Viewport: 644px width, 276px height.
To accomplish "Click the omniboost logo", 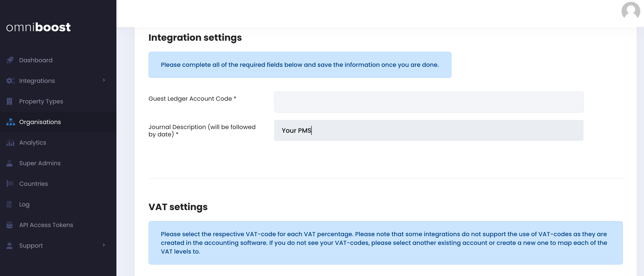I will [x=39, y=27].
